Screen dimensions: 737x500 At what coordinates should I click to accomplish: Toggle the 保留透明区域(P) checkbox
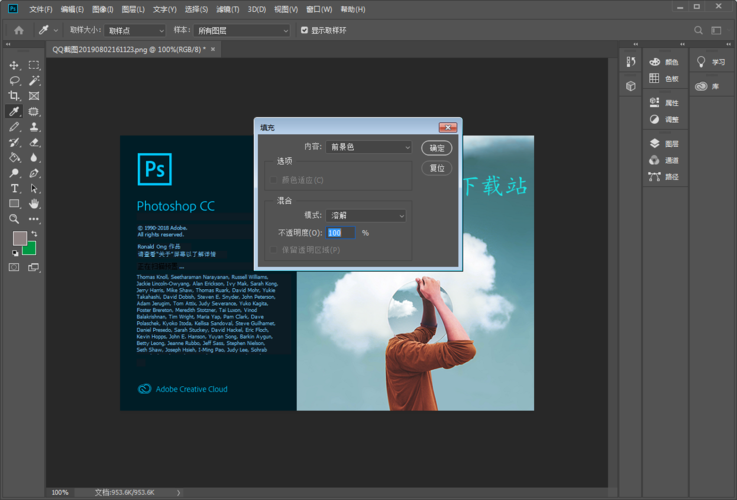pyautogui.click(x=274, y=249)
